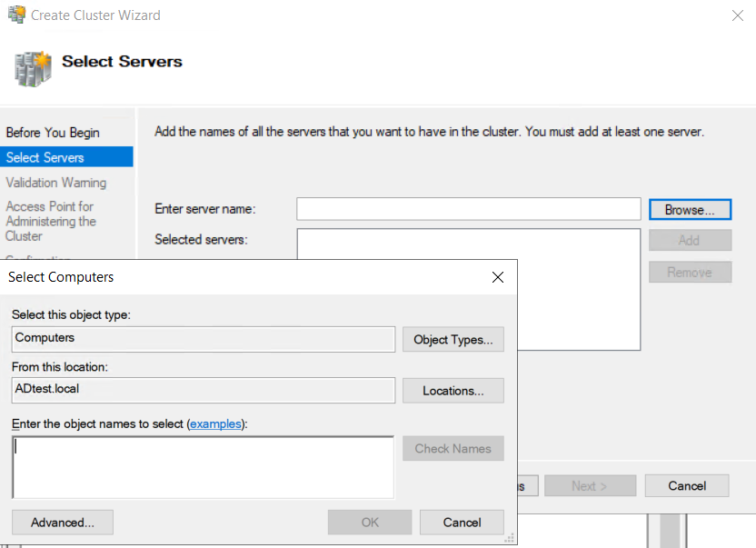Close the Select Computers dialog
The height and width of the screenshot is (548, 756).
coord(498,277)
